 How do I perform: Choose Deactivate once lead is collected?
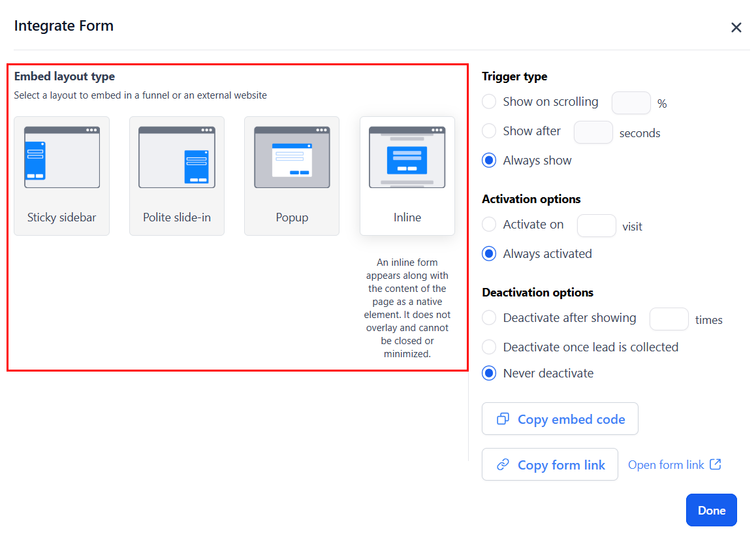tap(489, 347)
